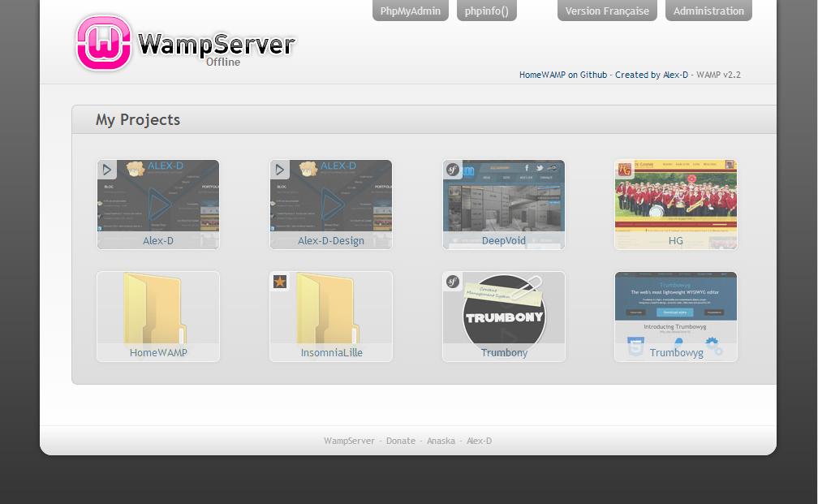Click the Symfony badge on DeepVoid thumbnail
The width and height of the screenshot is (818, 504).
[453, 170]
